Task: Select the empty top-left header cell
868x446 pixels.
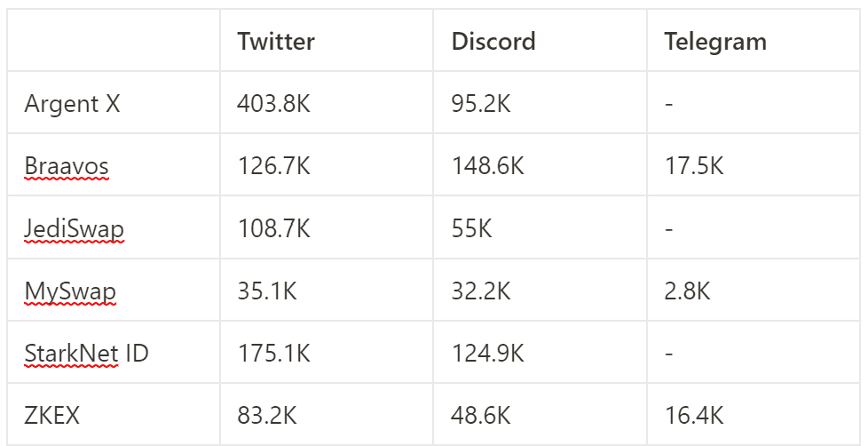Action: point(114,40)
